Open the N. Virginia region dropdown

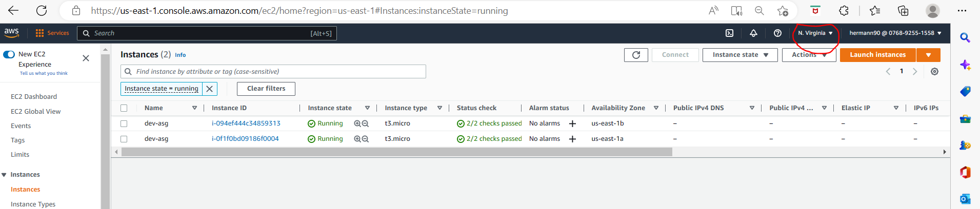point(815,33)
